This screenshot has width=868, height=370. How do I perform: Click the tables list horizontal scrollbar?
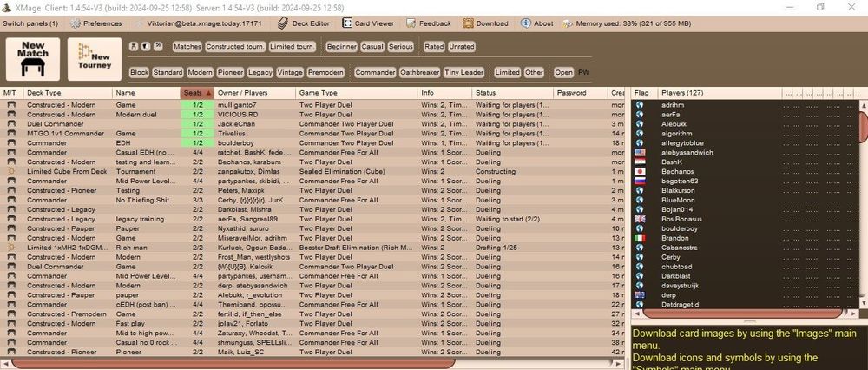(233, 363)
